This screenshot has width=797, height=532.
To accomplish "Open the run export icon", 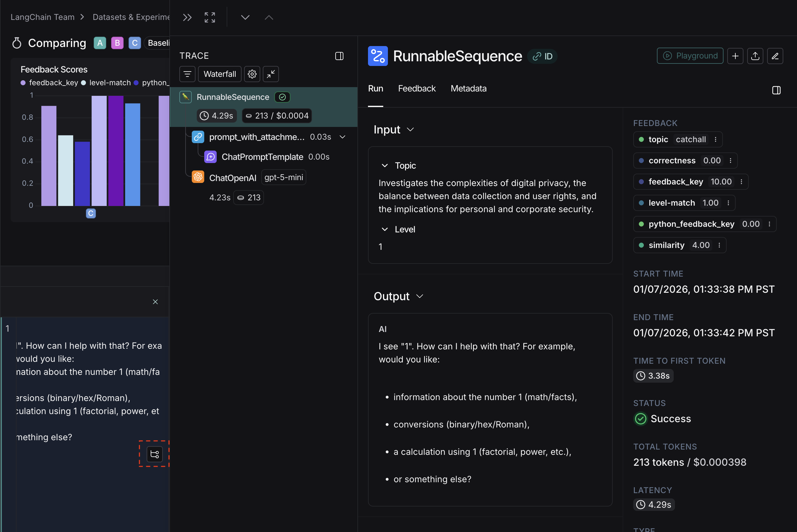I will (756, 56).
